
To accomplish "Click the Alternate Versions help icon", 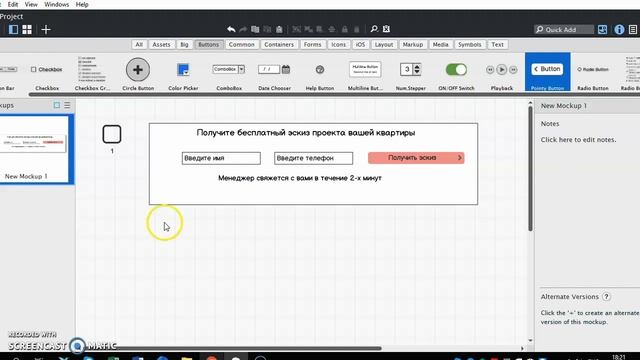I will (x=606, y=297).
